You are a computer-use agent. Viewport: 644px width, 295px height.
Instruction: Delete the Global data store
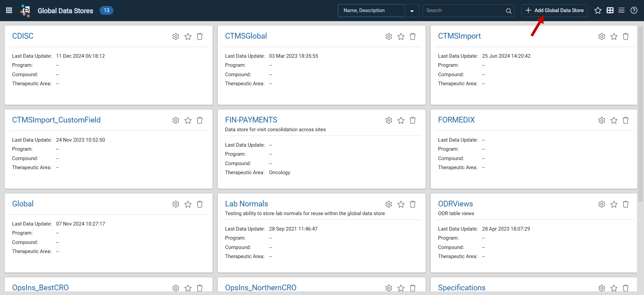click(200, 204)
